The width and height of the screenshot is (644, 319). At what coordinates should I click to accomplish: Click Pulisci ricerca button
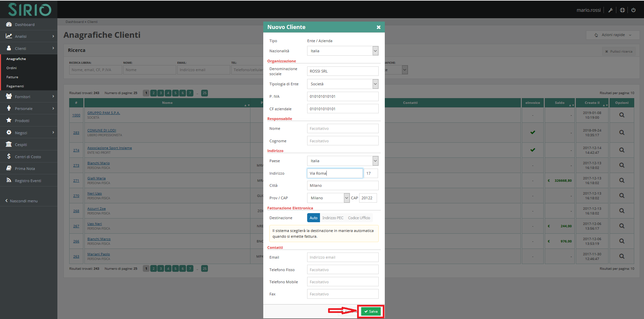619,51
